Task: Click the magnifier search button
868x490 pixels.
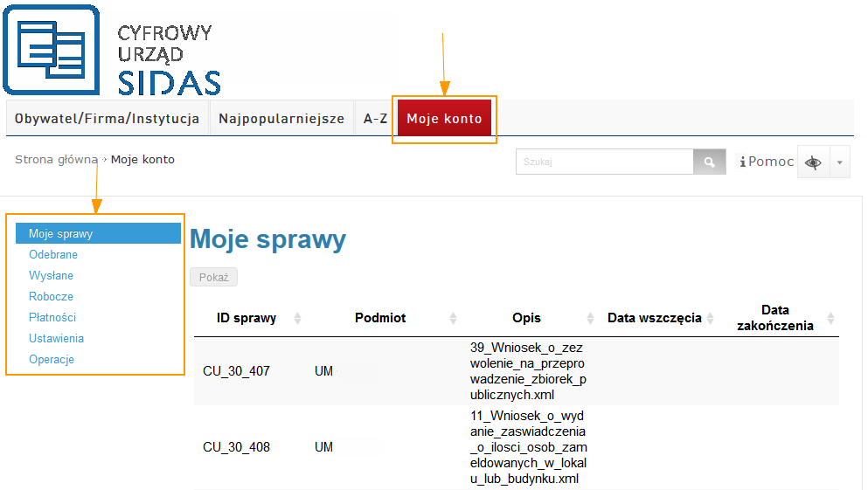Action: point(709,162)
